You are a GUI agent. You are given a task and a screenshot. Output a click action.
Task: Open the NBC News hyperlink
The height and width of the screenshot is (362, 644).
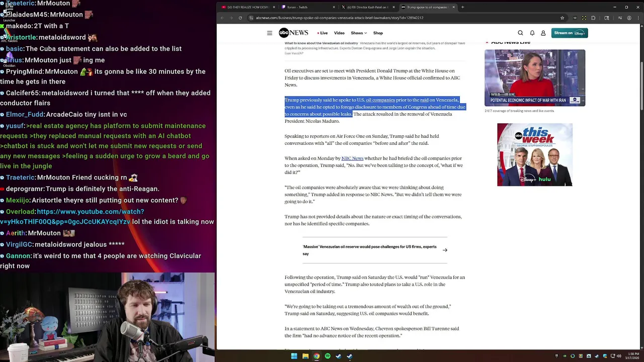point(352,158)
